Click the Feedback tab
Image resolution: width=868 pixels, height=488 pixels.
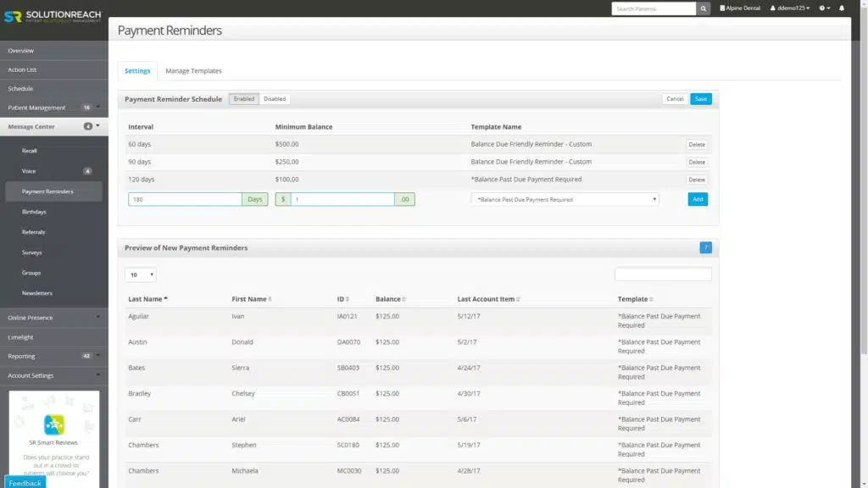pyautogui.click(x=24, y=482)
